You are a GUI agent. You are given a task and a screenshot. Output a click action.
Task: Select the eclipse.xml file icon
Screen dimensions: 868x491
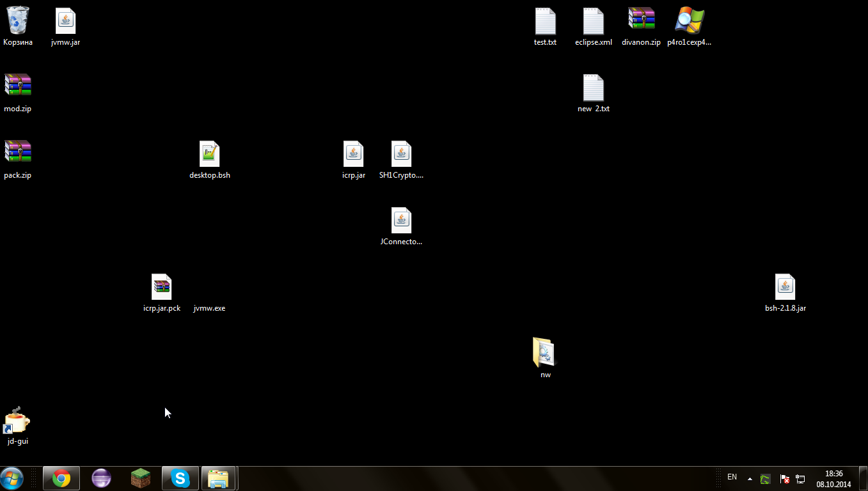point(593,21)
